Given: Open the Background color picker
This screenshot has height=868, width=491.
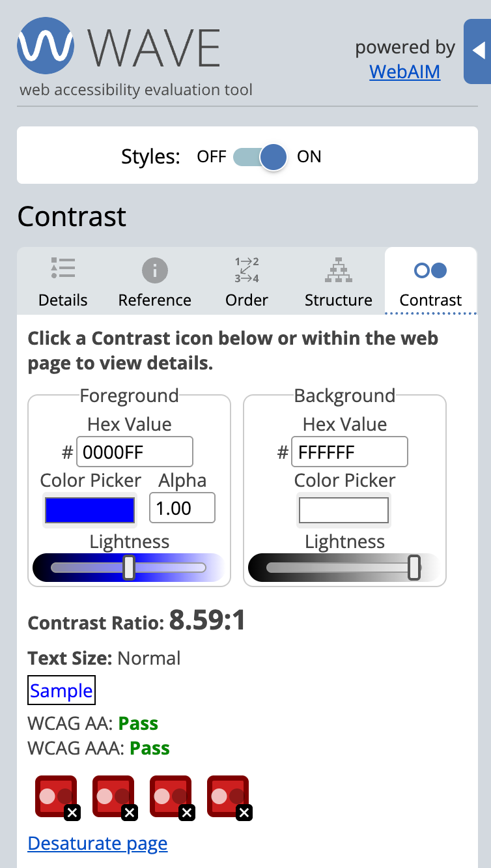Looking at the screenshot, I should 343,510.
